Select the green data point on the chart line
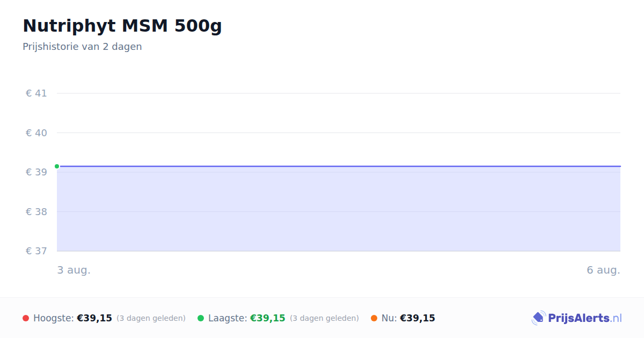644x338 pixels. (x=57, y=166)
